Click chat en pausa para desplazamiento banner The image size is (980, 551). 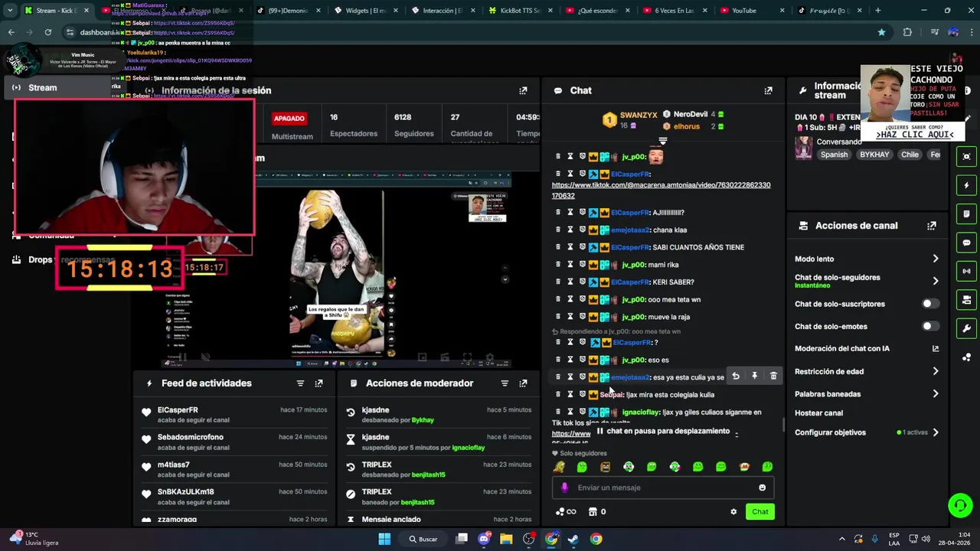click(663, 432)
